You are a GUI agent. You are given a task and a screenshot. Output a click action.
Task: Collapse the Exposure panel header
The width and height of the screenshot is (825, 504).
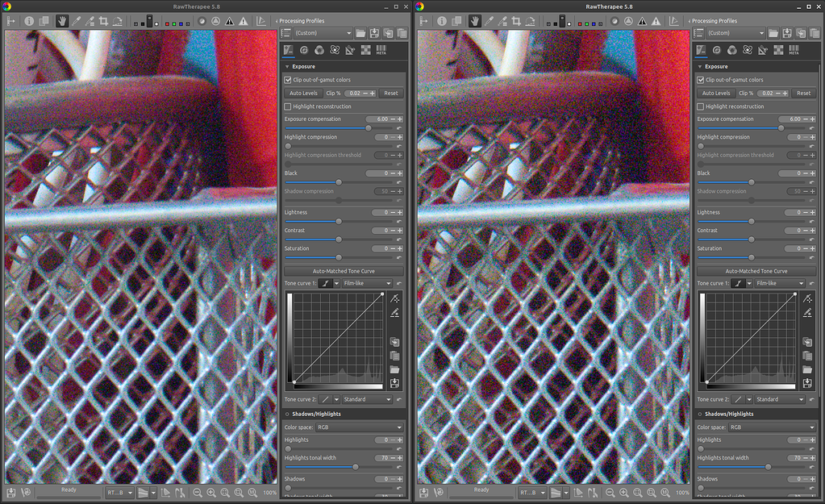tap(302, 66)
